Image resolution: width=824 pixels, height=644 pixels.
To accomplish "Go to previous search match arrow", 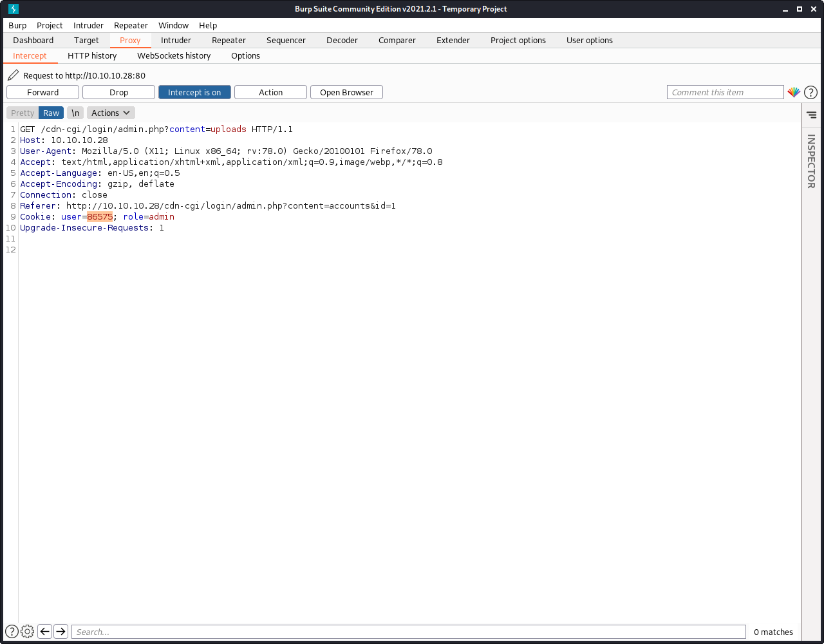I will [44, 632].
